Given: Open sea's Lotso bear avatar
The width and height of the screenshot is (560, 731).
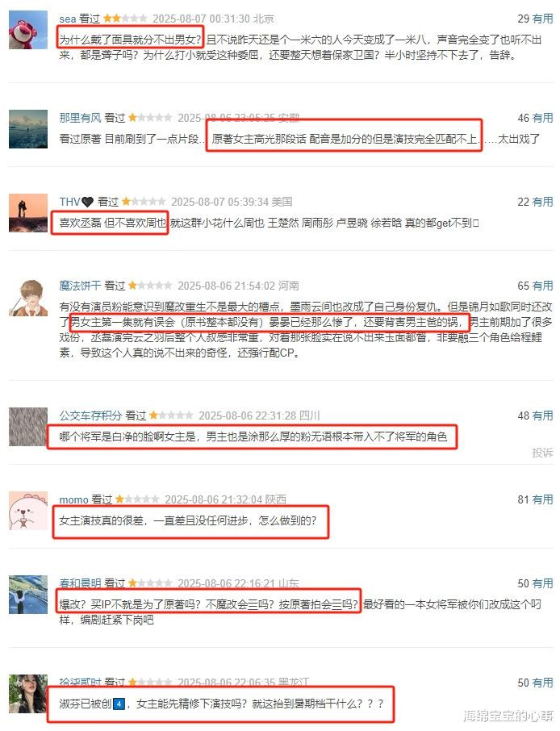Looking at the screenshot, I should click(28, 30).
